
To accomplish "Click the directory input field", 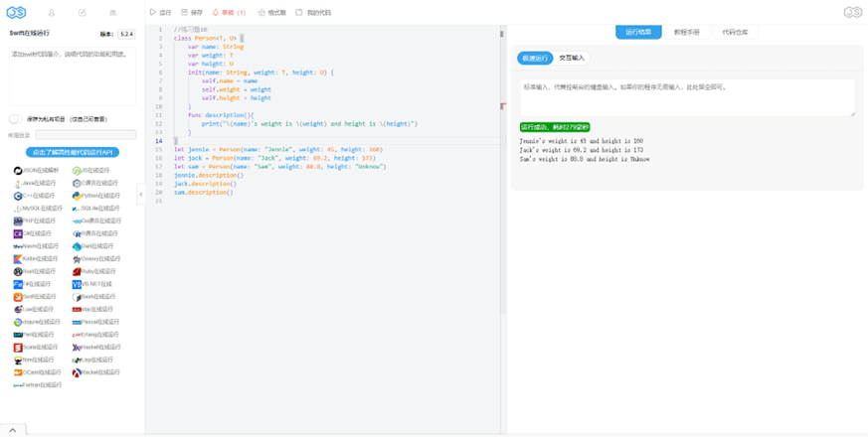I will pos(86,135).
